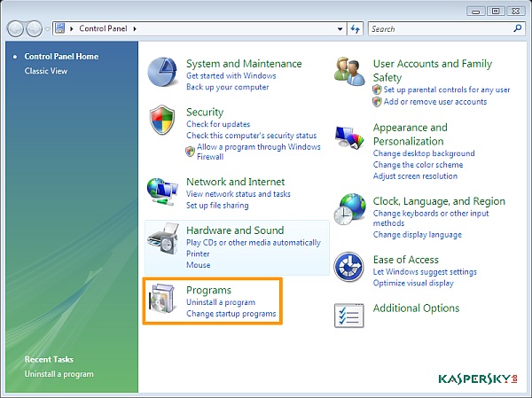This screenshot has width=532, height=398.
Task: Open Uninstall a program under Recent Tasks
Action: pos(59,374)
